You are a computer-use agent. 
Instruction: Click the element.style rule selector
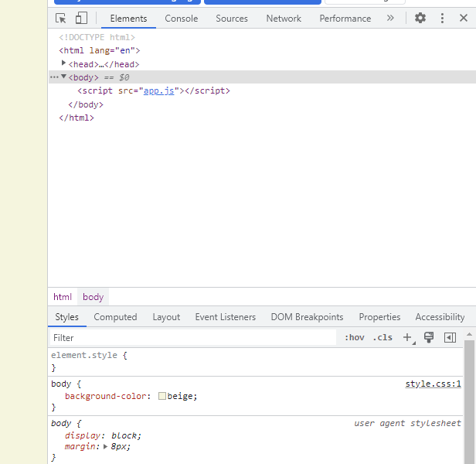(84, 355)
